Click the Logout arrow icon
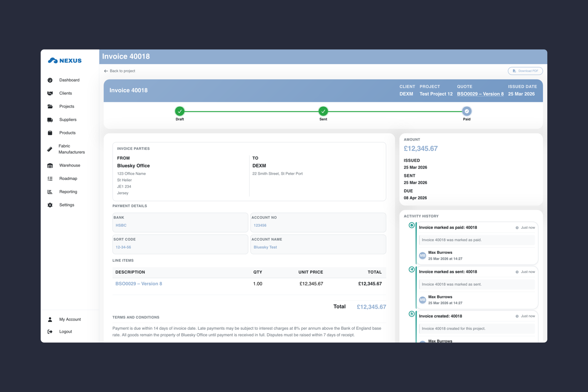588x392 pixels. [50, 332]
